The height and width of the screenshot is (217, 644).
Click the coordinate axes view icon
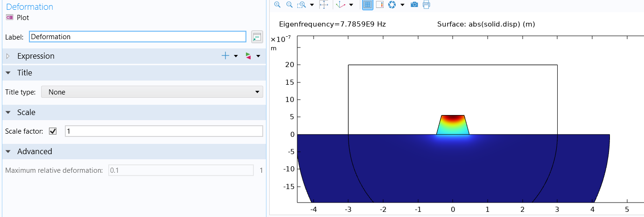click(341, 5)
